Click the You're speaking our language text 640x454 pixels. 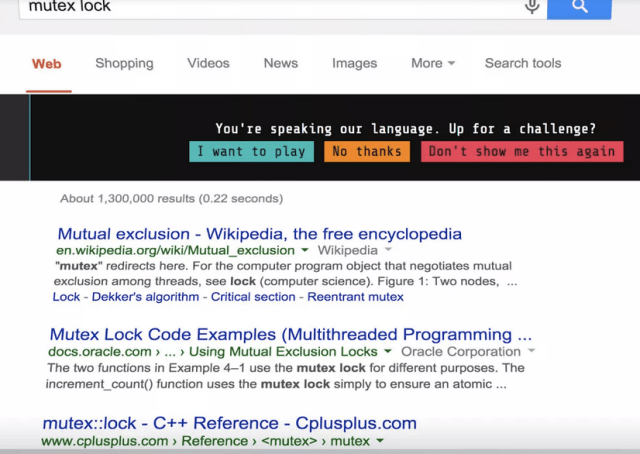tap(405, 129)
